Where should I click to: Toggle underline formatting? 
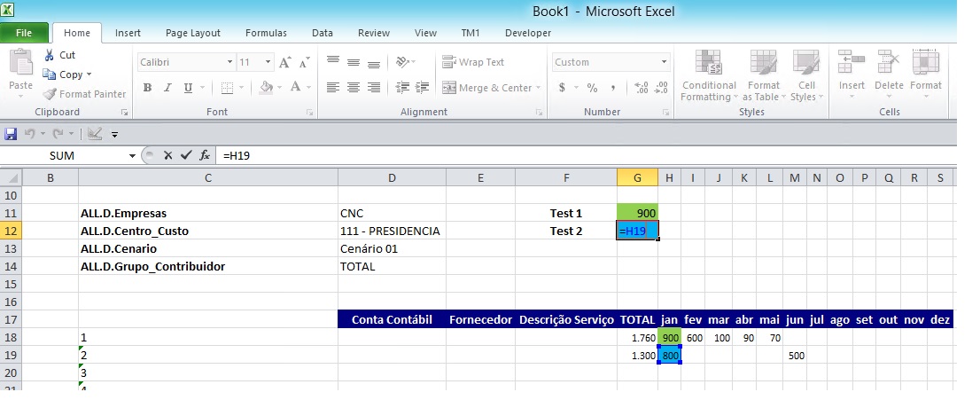pyautogui.click(x=188, y=88)
